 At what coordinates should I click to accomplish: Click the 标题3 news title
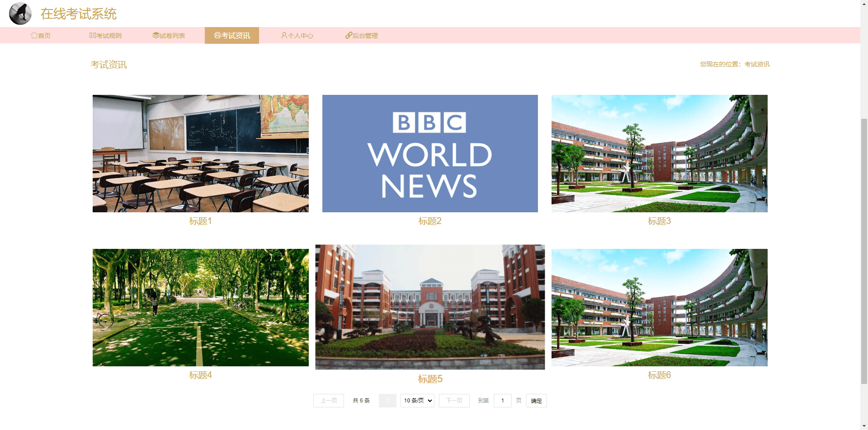tap(659, 221)
